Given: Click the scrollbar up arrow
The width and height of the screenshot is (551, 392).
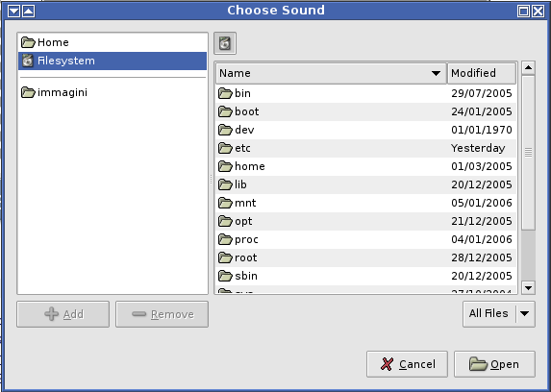Looking at the screenshot, I should pos(529,68).
